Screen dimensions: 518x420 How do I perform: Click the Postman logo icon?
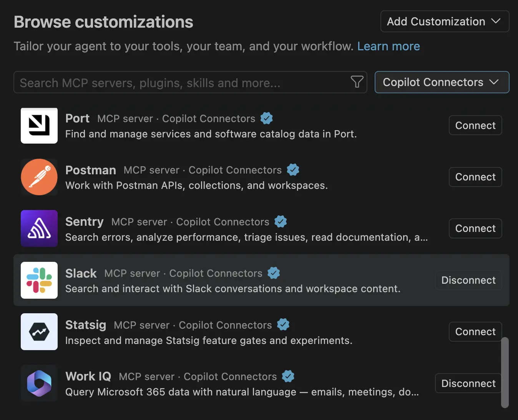tap(39, 177)
